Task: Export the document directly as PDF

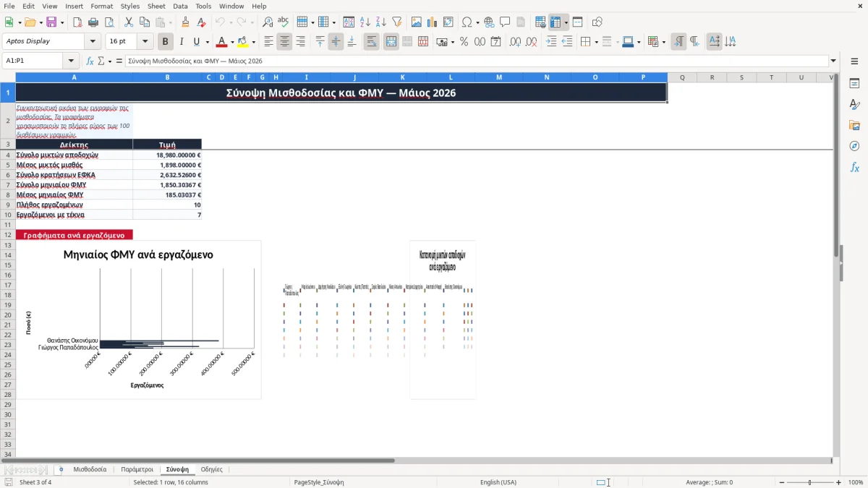Action: [77, 22]
